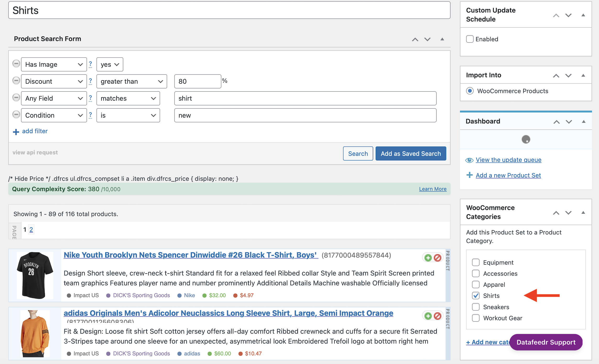Open the 'is' operator dropdown

tap(128, 115)
